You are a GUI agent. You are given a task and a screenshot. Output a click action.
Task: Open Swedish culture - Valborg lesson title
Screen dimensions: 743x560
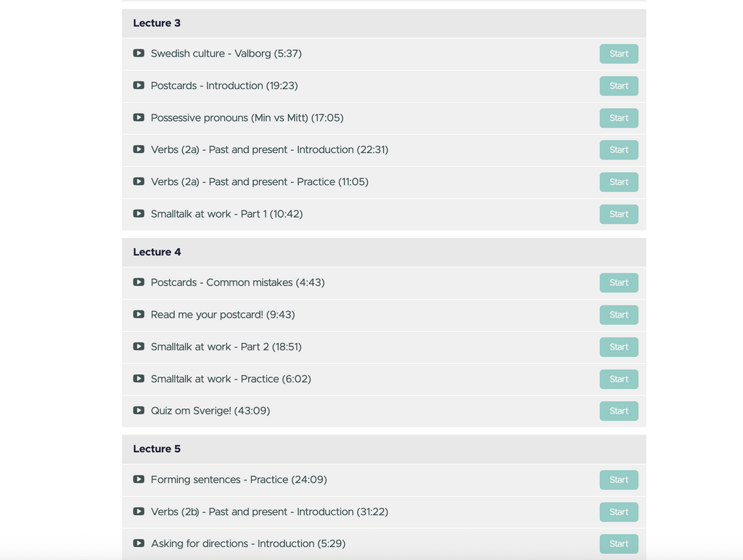click(x=226, y=54)
